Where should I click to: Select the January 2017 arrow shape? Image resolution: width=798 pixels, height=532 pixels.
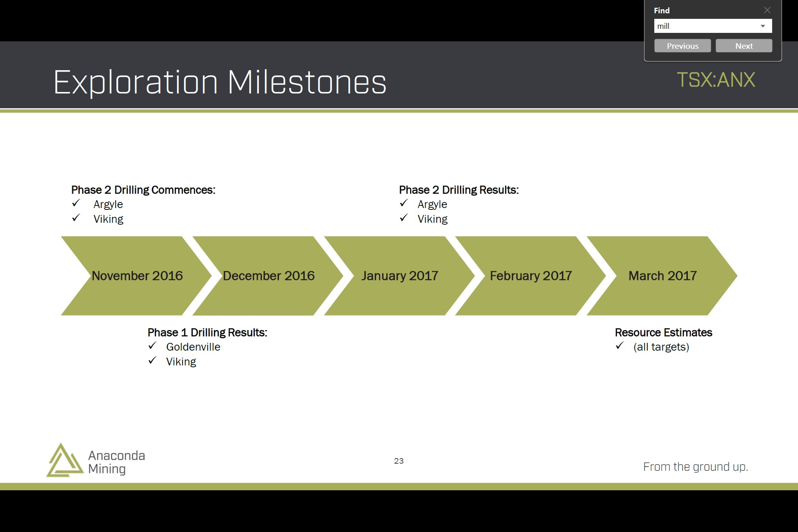click(x=399, y=276)
